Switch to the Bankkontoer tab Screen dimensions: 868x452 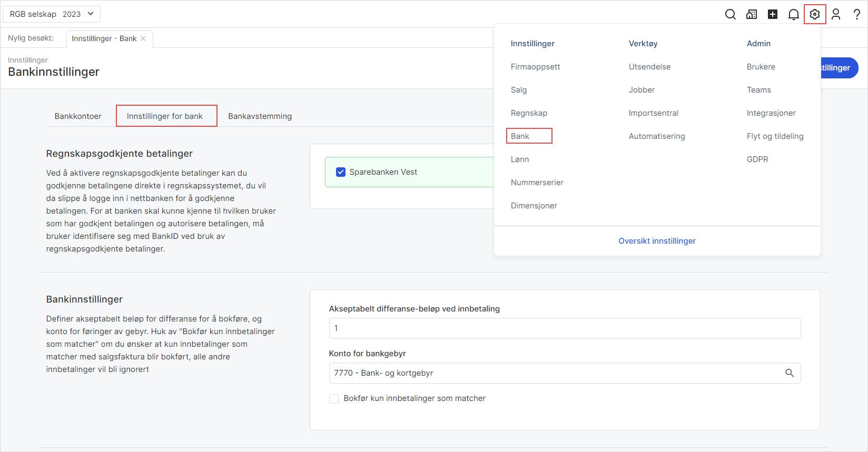click(x=78, y=116)
